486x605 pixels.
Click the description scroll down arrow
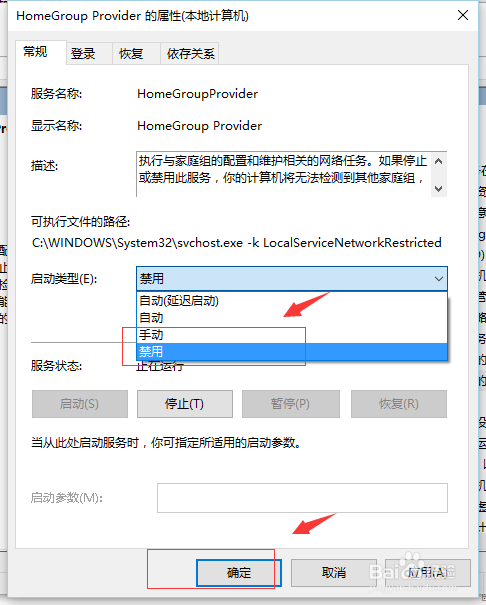(x=439, y=188)
